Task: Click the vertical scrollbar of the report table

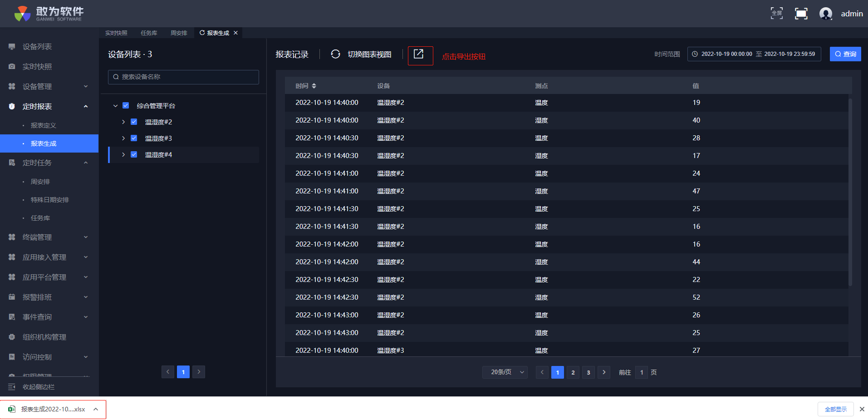Action: tap(850, 191)
